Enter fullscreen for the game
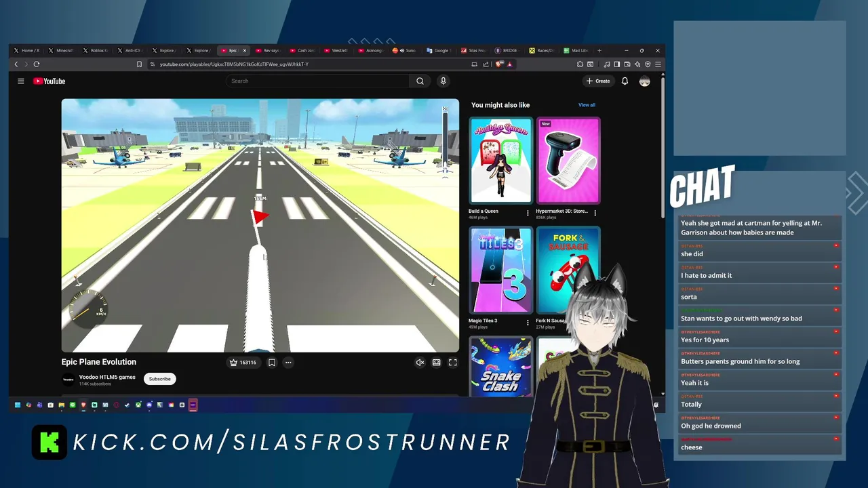The image size is (868, 488). [x=453, y=363]
